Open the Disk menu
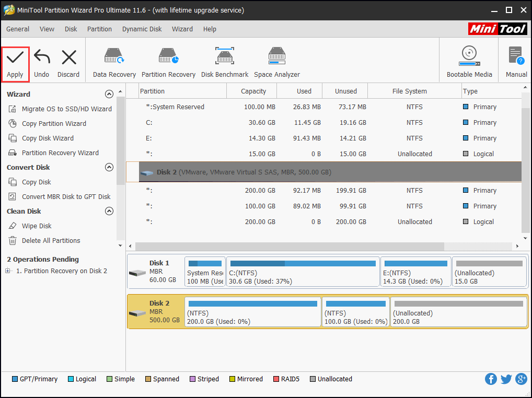 coord(71,29)
